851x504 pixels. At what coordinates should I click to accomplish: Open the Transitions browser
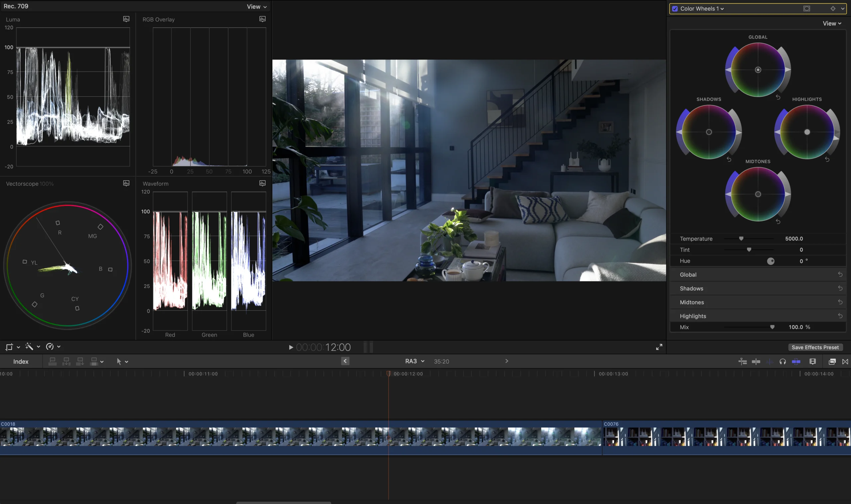pos(845,361)
